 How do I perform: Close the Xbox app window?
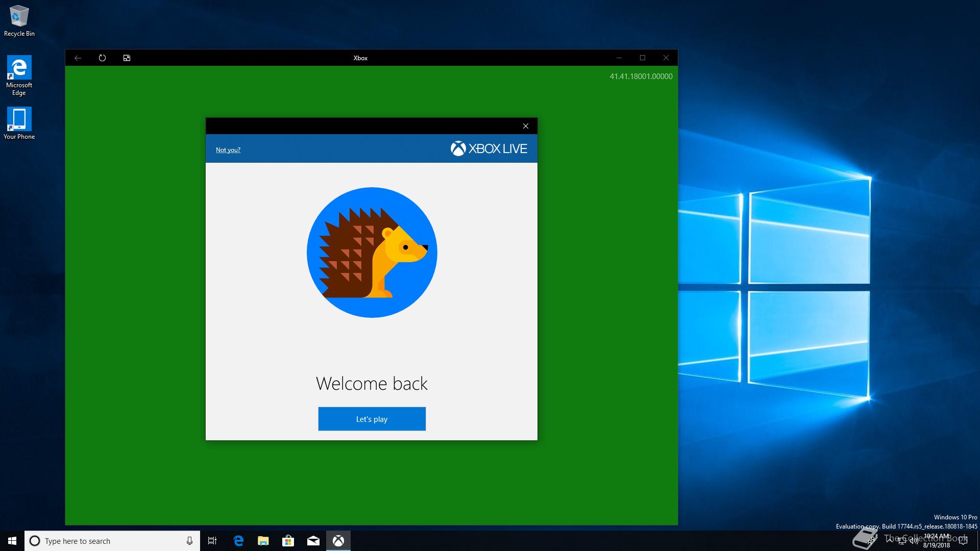(666, 58)
